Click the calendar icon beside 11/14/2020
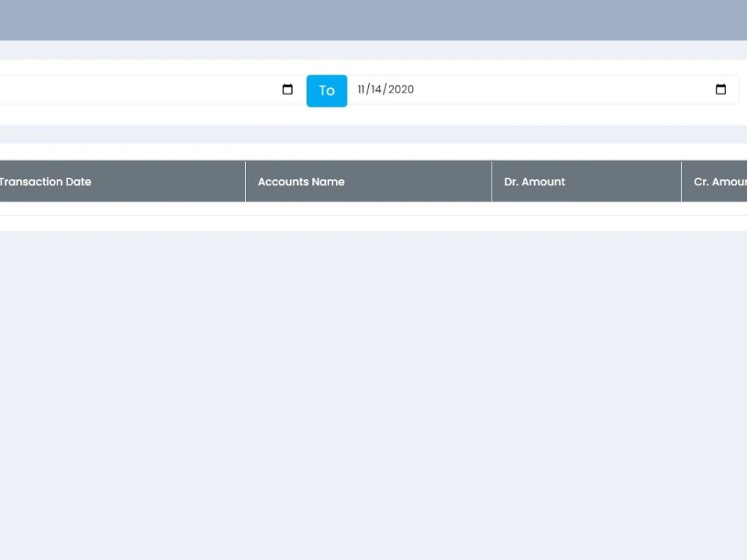 720,89
